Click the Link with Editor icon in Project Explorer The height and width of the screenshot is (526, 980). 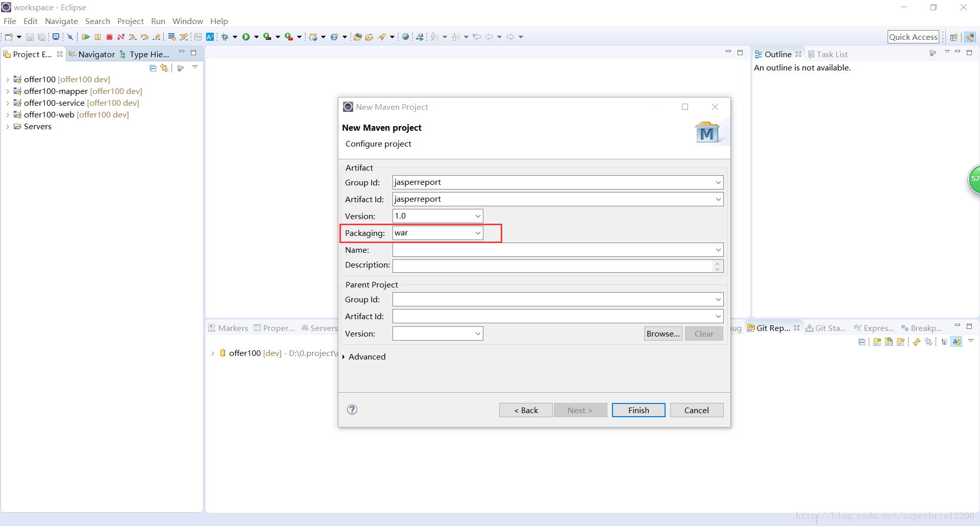pos(164,68)
